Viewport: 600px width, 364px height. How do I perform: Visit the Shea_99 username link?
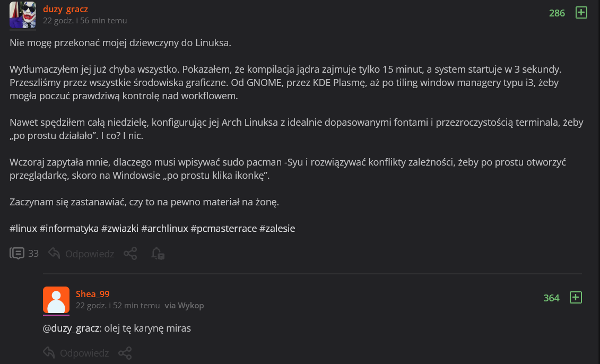point(93,294)
